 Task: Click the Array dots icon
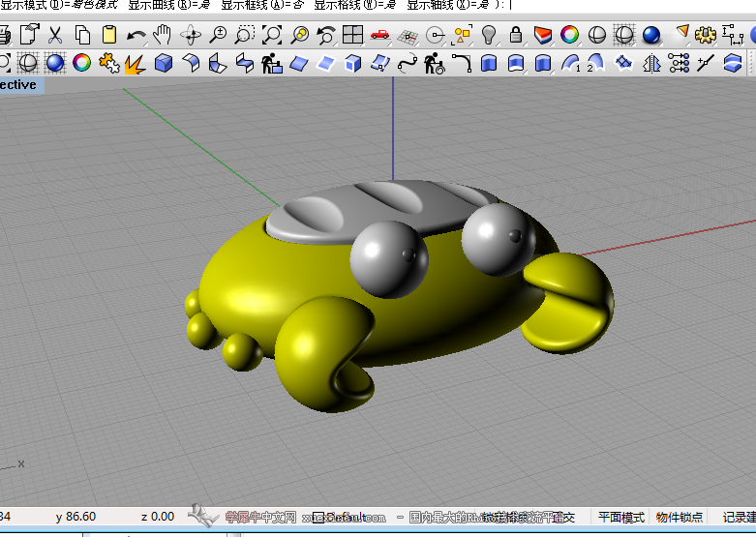click(679, 63)
